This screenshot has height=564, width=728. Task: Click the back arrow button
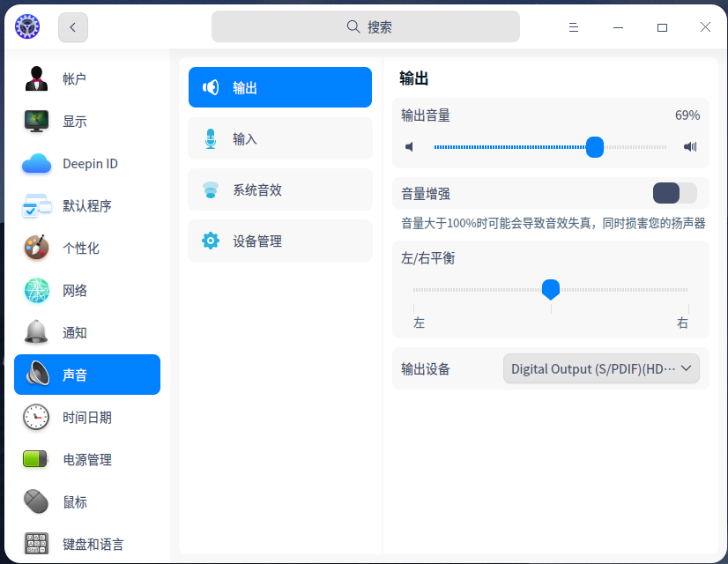coord(72,27)
